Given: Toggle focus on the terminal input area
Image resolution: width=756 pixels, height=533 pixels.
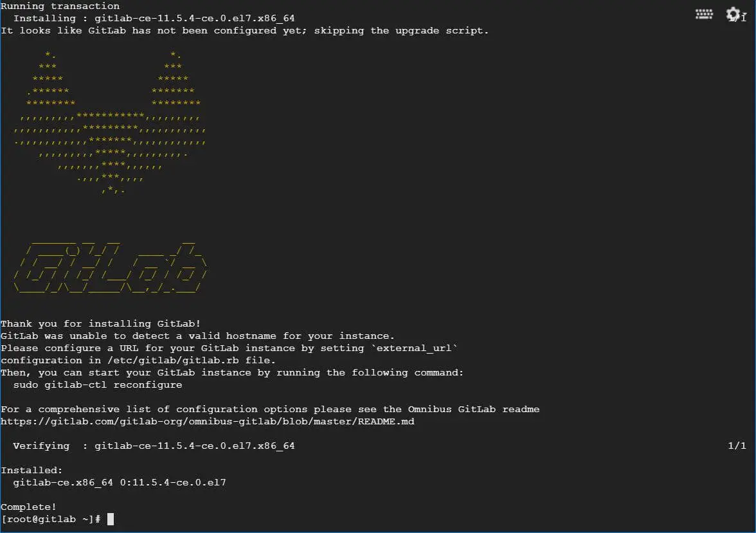Looking at the screenshot, I should [x=321, y=519].
